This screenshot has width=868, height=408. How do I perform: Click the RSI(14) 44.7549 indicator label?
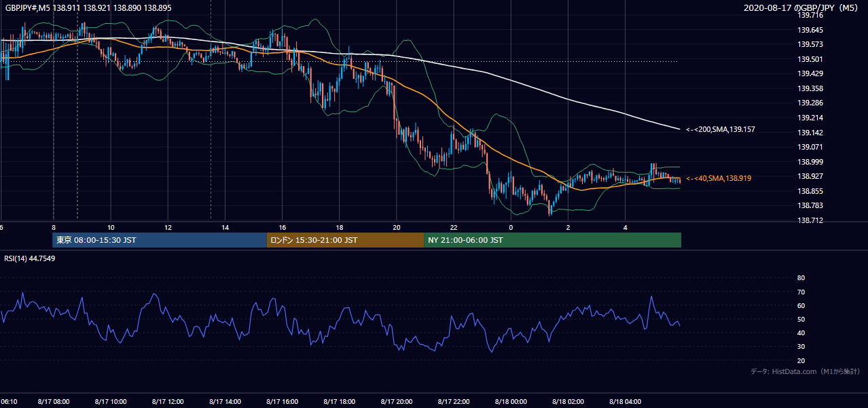(30, 258)
